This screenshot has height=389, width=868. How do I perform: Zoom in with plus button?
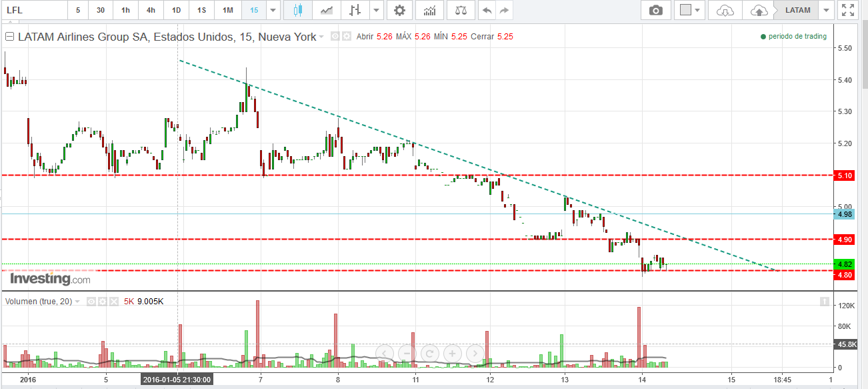coord(452,353)
